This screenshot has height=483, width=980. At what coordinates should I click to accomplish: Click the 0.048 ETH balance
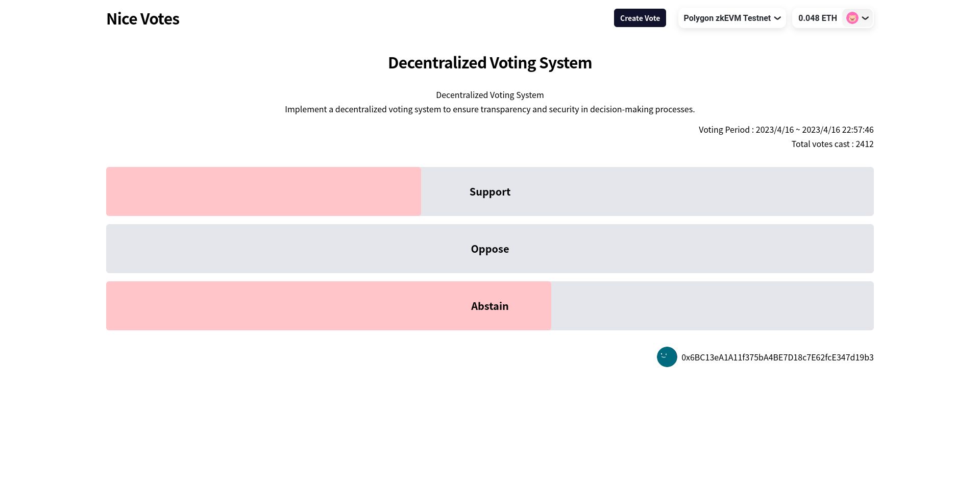pyautogui.click(x=817, y=18)
